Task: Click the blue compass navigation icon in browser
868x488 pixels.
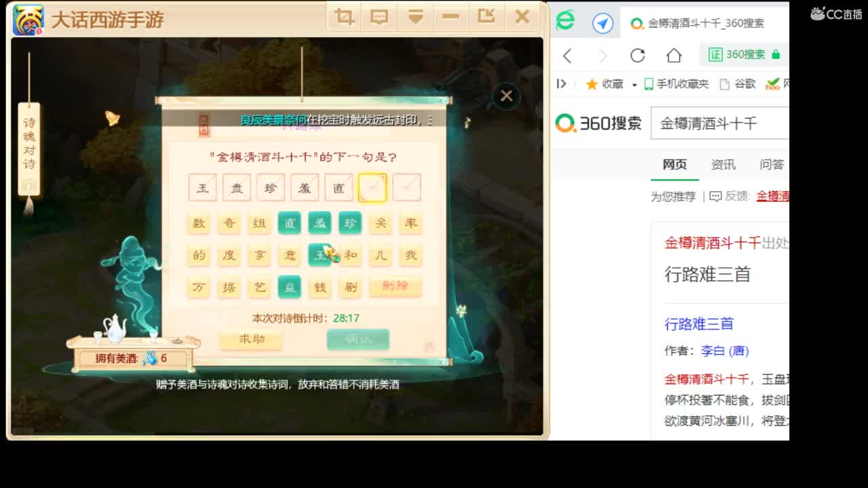Action: pyautogui.click(x=602, y=24)
